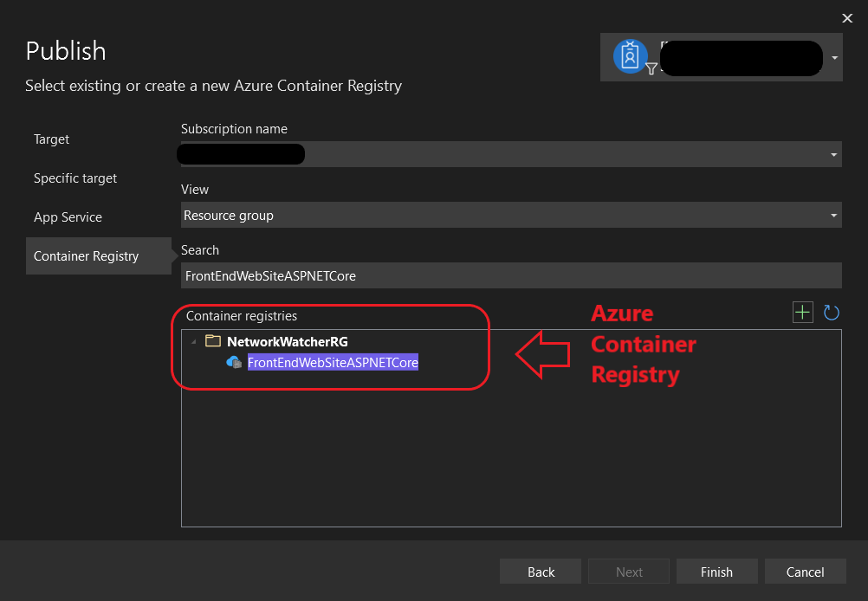Click the FrontEndWebSiteASPNETCore registry cloud icon
Screen dimensions: 868x601
tap(234, 363)
